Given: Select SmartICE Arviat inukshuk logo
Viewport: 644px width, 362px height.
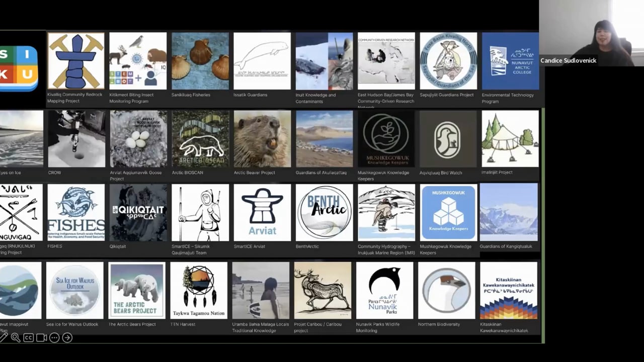Looking at the screenshot, I should (x=262, y=212).
